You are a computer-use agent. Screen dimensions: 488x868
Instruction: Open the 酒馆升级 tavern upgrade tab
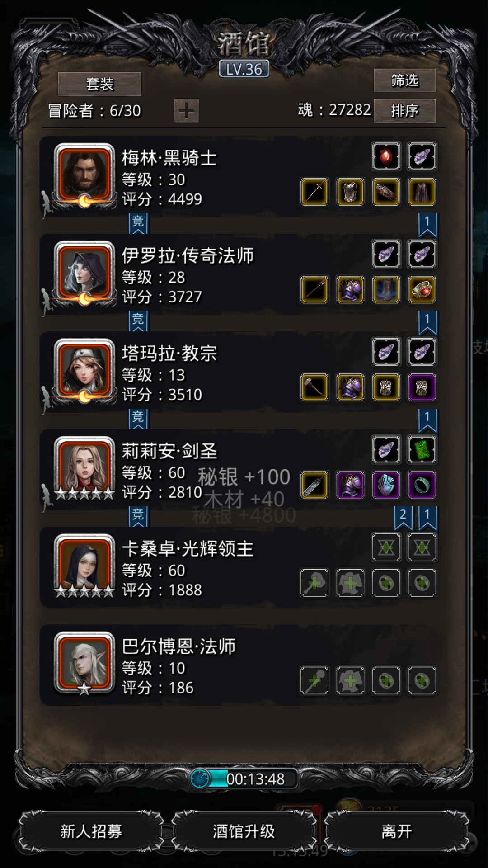[x=244, y=831]
